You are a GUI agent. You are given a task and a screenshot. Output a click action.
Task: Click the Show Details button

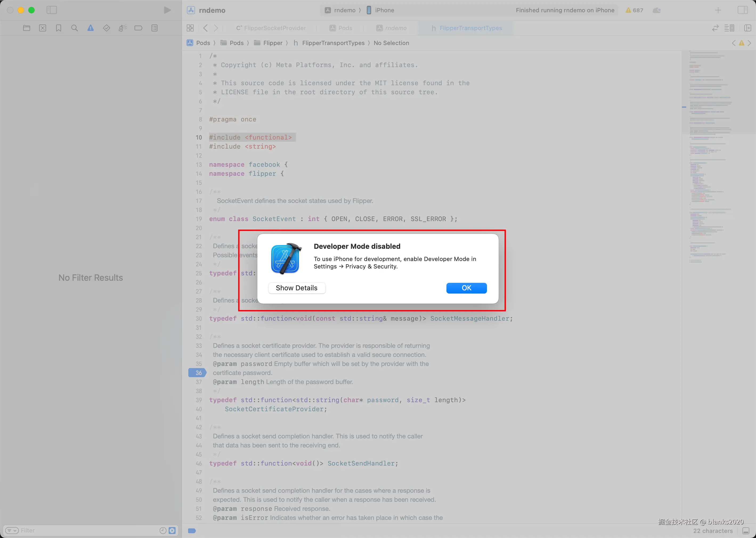[296, 288]
